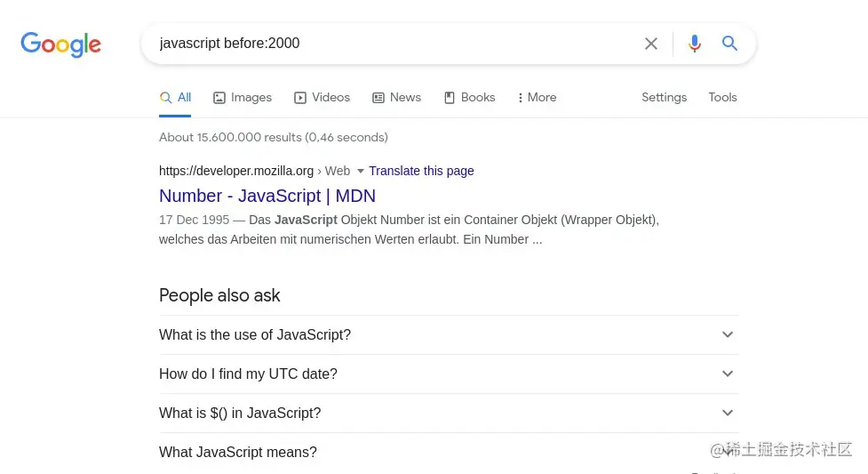The width and height of the screenshot is (868, 474).
Task: Select the All results tab
Action: click(x=176, y=98)
